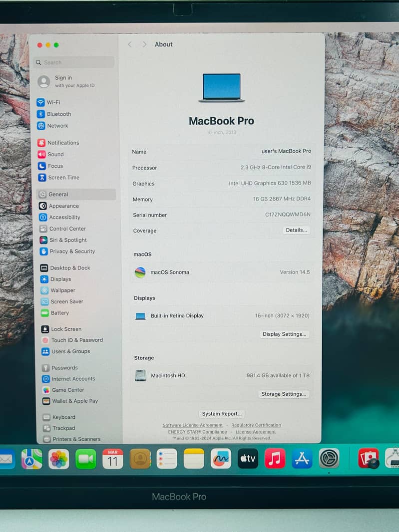Open Wallpaper settings

58,290
